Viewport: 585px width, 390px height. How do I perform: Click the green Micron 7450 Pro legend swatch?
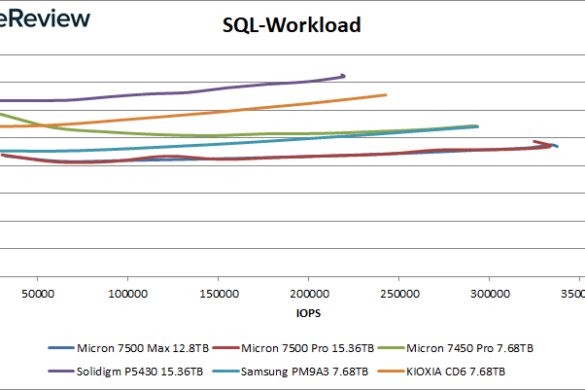[x=391, y=348]
